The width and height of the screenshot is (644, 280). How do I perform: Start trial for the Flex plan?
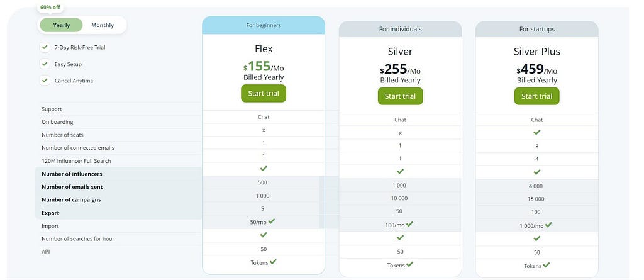264,93
